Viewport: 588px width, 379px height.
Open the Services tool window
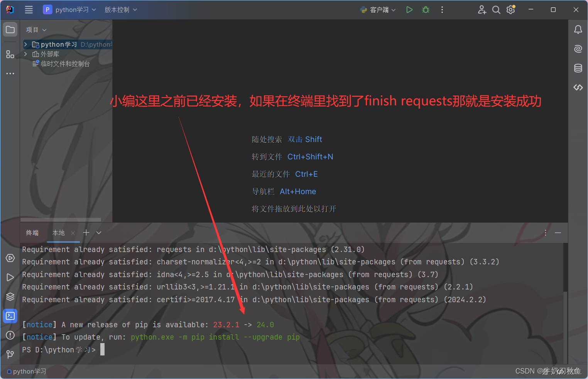click(10, 258)
